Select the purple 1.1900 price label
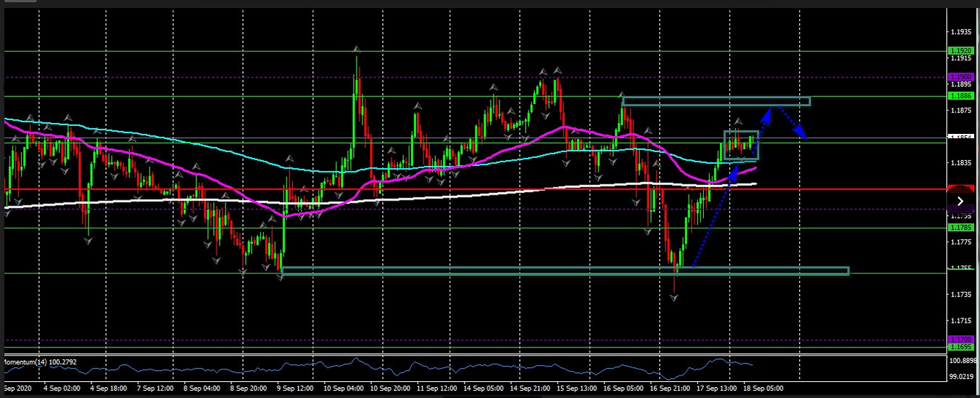 pyautogui.click(x=960, y=77)
